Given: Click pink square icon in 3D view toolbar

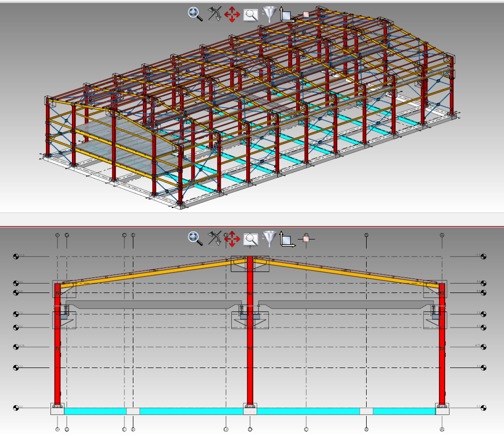Looking at the screenshot, I should pyautogui.click(x=306, y=15).
